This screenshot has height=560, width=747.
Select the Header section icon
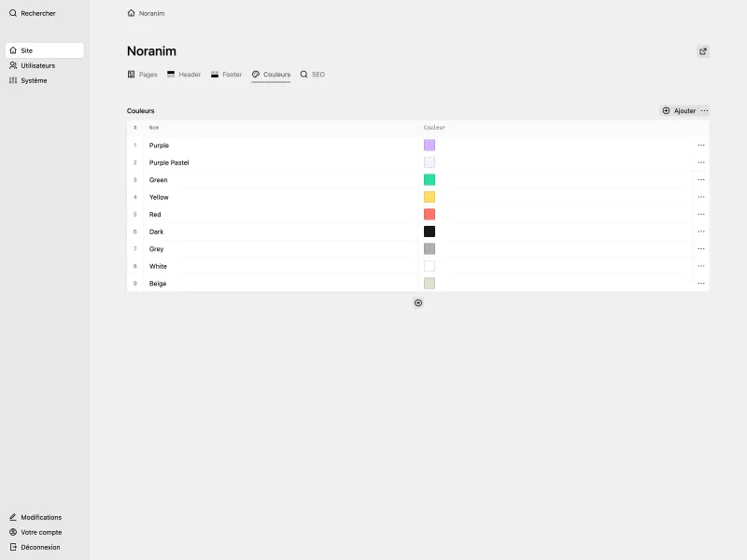[x=171, y=74]
